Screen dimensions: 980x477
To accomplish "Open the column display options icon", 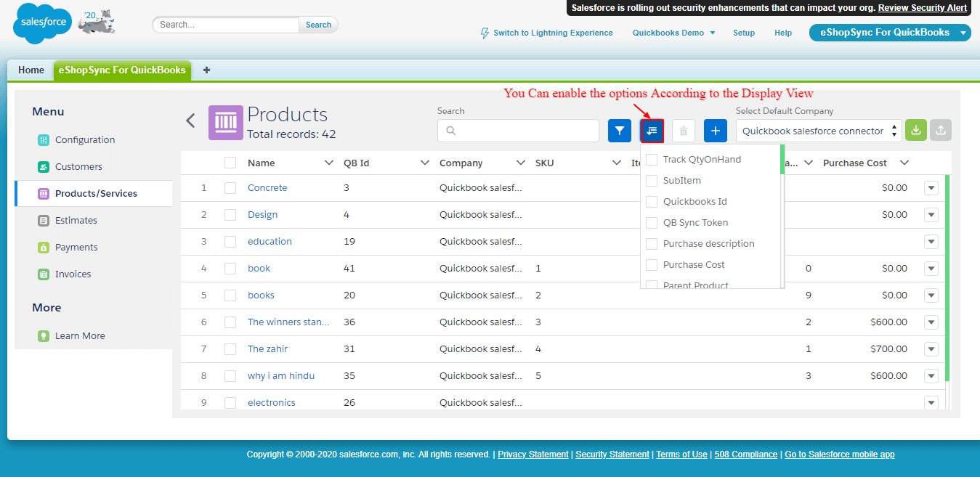I will [x=652, y=131].
